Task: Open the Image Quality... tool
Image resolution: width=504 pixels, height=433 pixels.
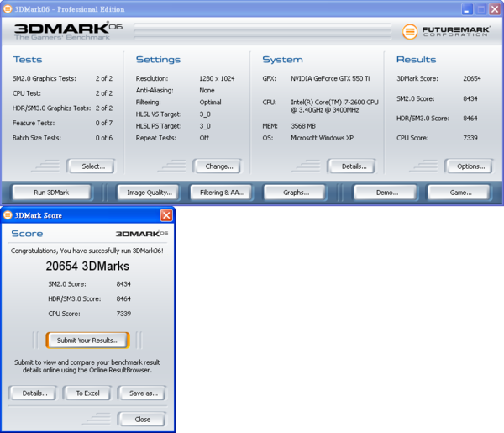Action: tap(148, 193)
